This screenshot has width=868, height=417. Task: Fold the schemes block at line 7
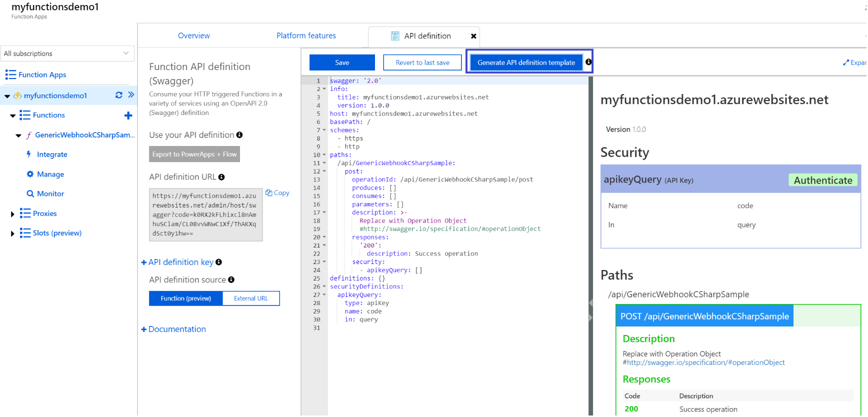(324, 130)
